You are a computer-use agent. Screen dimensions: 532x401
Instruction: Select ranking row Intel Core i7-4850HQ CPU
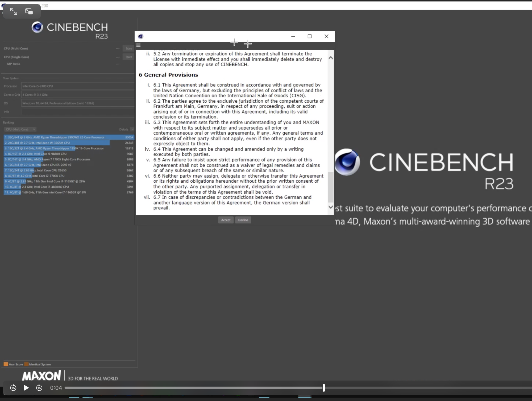point(69,187)
